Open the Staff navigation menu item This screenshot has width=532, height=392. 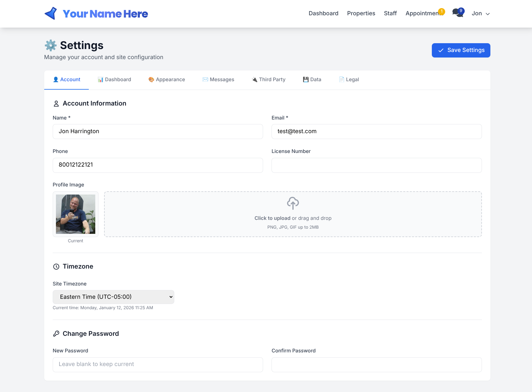tap(390, 13)
